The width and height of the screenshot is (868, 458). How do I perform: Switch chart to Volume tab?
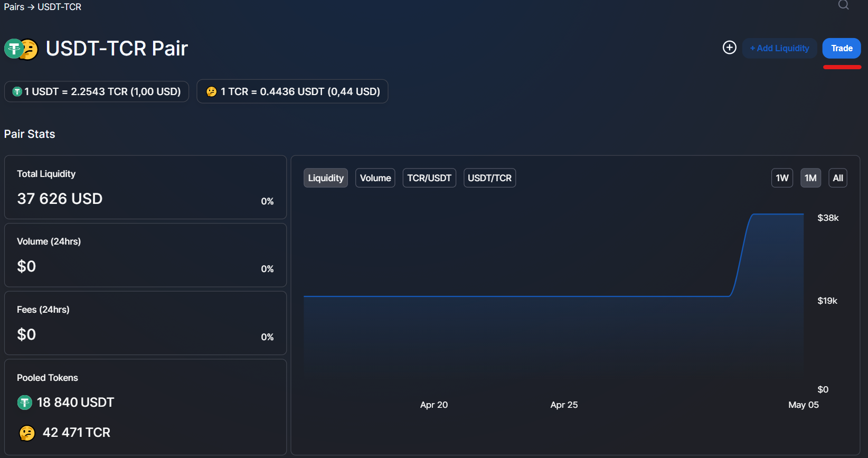tap(375, 178)
